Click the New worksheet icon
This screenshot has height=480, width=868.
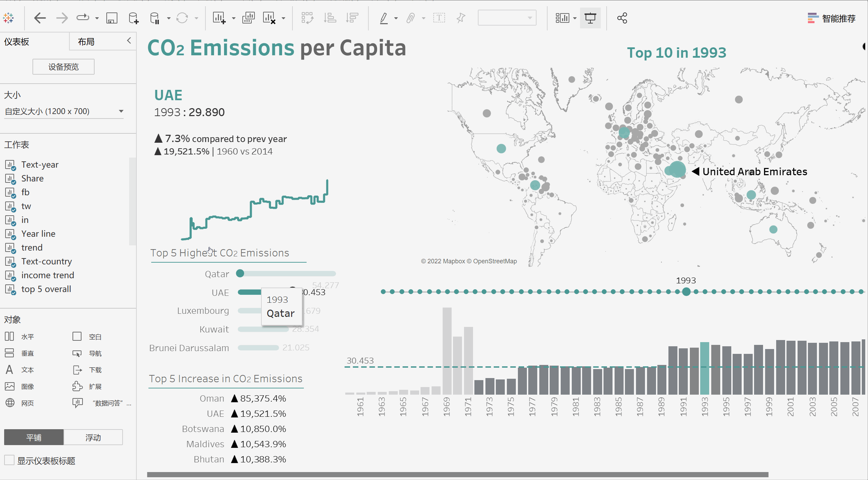click(x=220, y=18)
